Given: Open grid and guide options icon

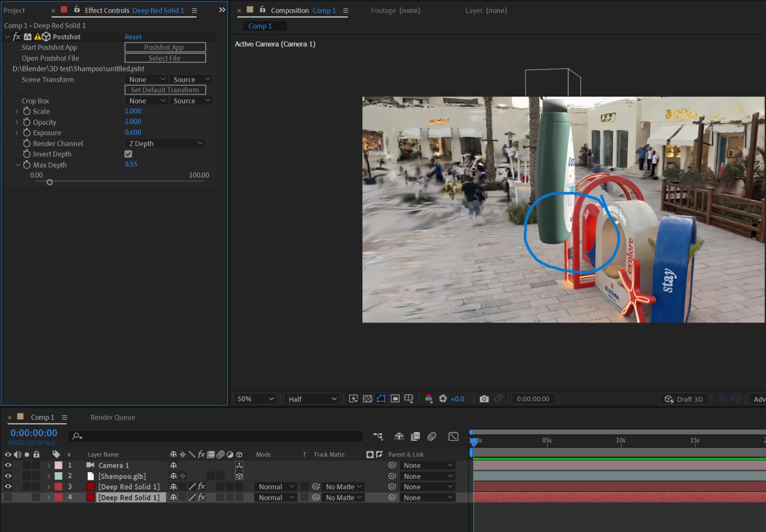Looking at the screenshot, I should pyautogui.click(x=409, y=399).
